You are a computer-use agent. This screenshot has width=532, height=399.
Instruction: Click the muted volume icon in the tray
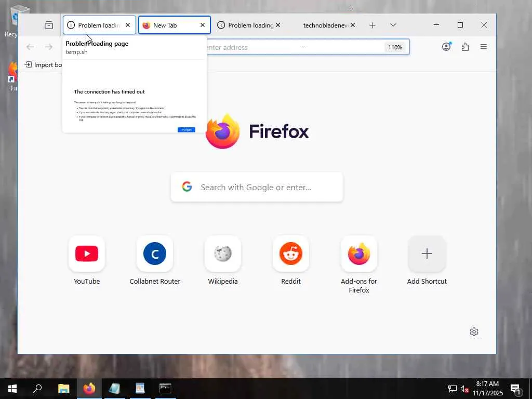pyautogui.click(x=464, y=389)
